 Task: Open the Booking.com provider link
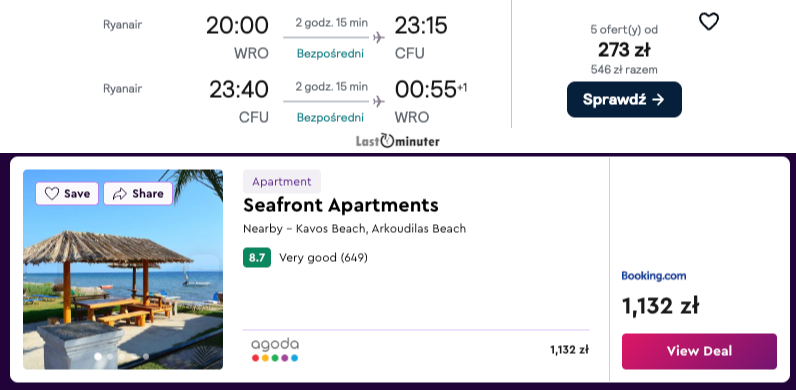click(653, 276)
